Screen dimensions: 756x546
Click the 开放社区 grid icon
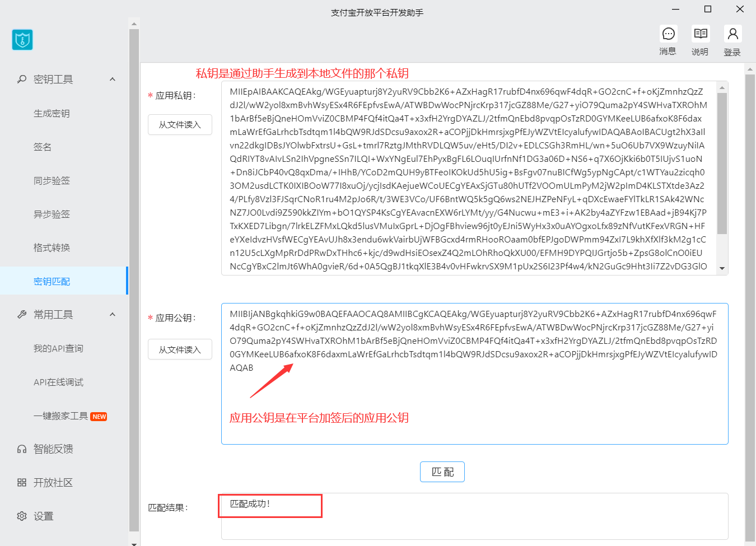point(22,482)
